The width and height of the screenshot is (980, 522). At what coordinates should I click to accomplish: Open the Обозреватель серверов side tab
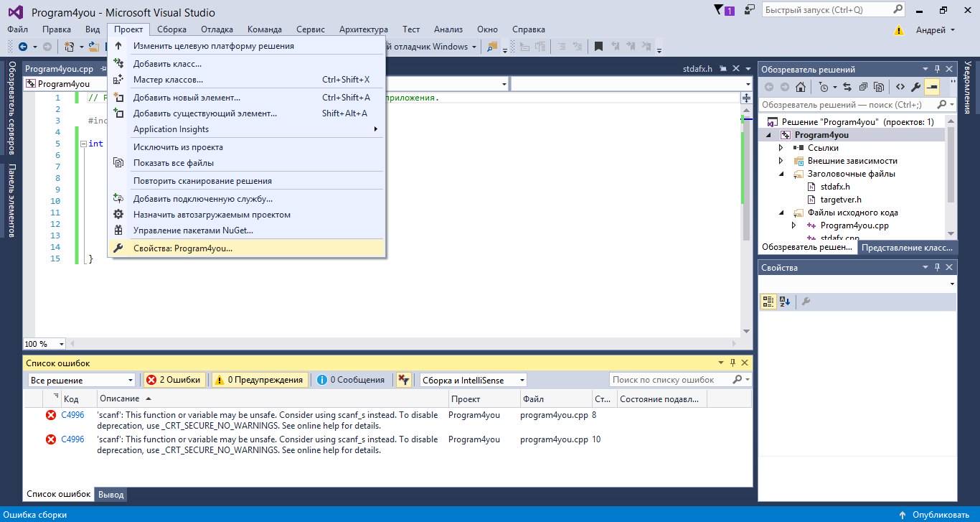[11, 108]
